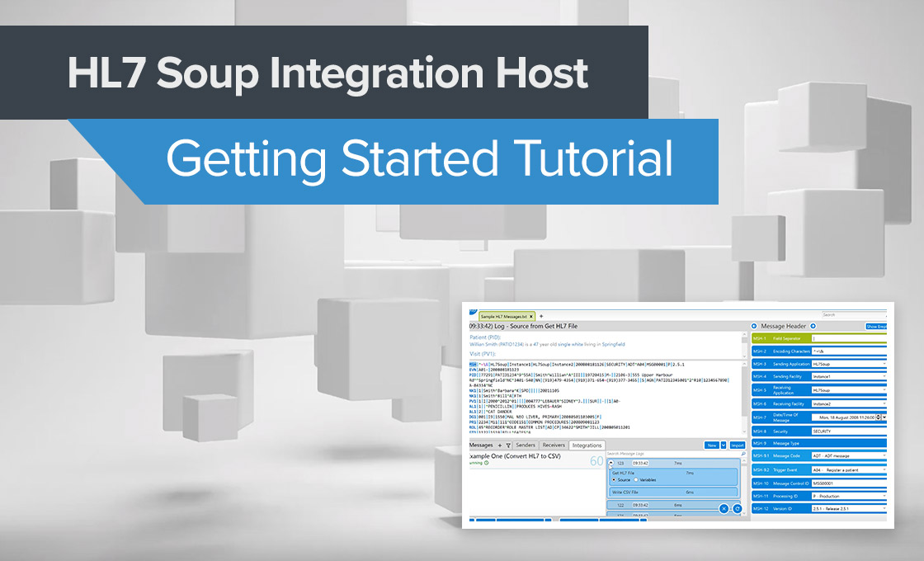Click the Springfield link in patient summary
The image size is (924, 561).
[614, 344]
